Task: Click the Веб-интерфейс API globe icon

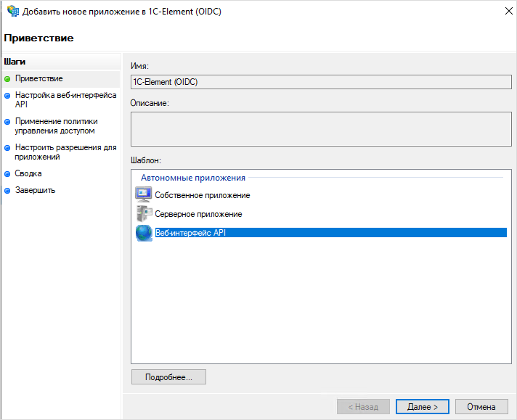Action: 144,233
